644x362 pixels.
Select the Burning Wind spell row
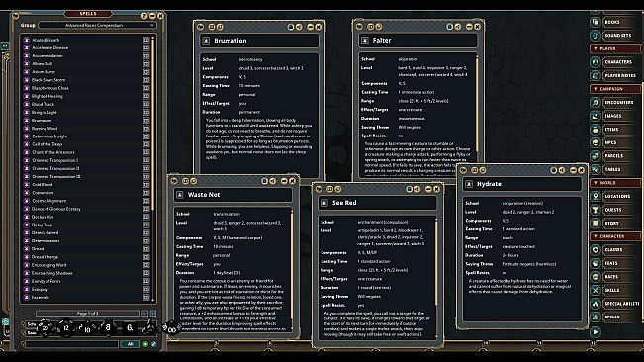[86, 128]
